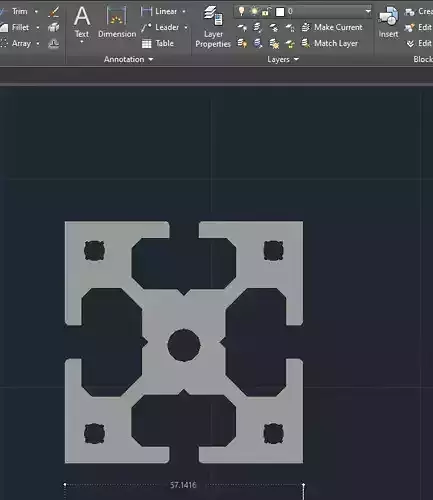Toggle the layer freeze sun icon
Viewport: 433px width, 500px height.
(x=254, y=12)
